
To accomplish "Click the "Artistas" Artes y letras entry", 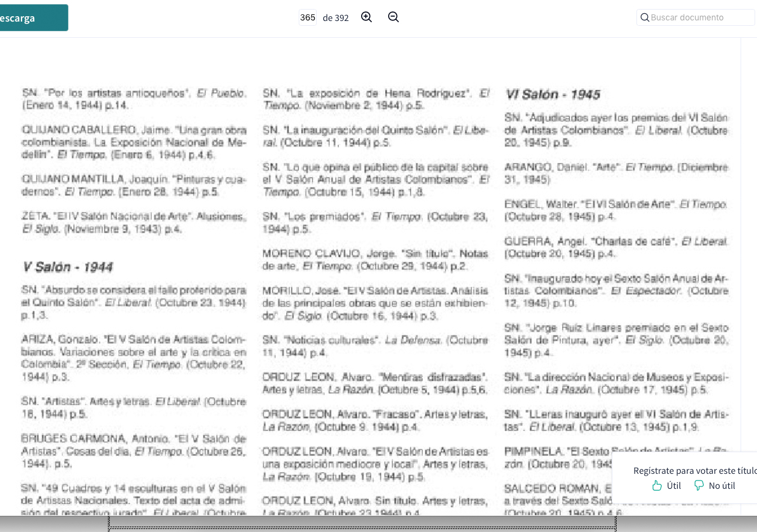I will pyautogui.click(x=134, y=408).
